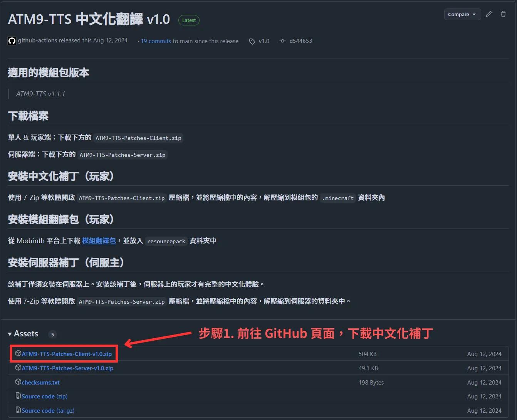Screen dimensions: 517x420
Task: Select the tag icon beside v1.0
Action: coord(252,41)
